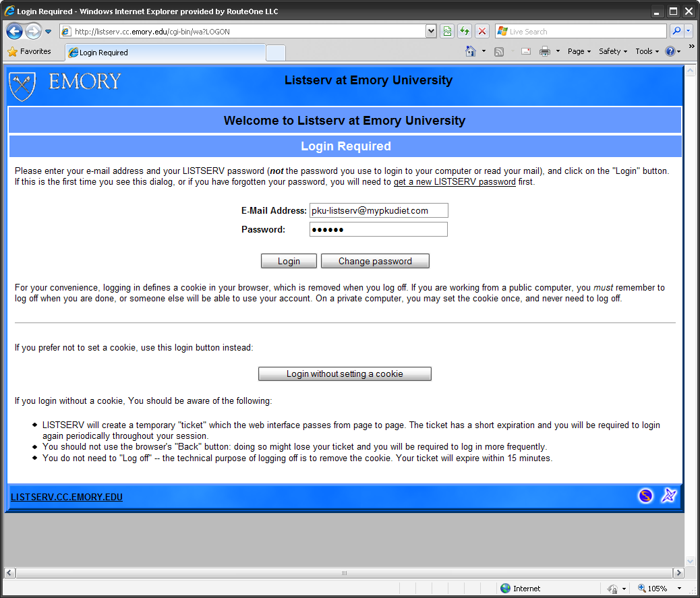Open the Page menu

pyautogui.click(x=579, y=51)
